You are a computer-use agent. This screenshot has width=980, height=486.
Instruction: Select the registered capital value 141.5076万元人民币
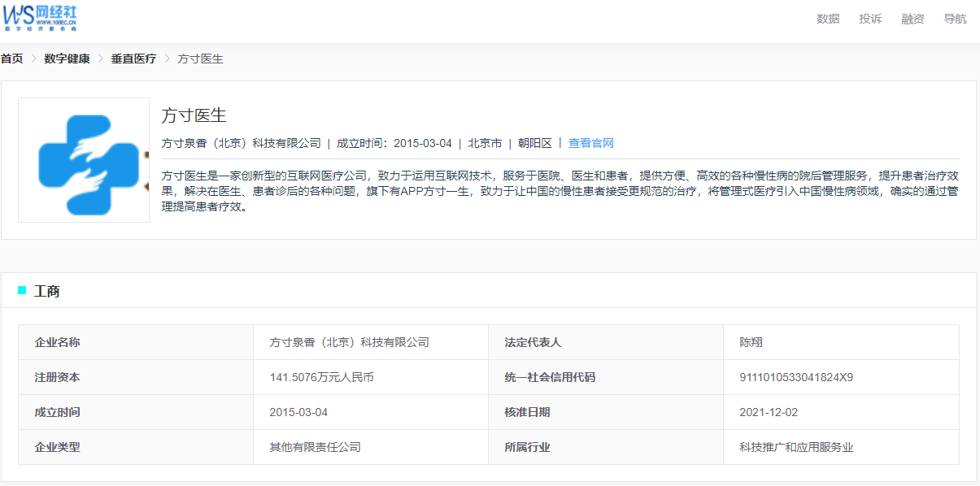321,377
